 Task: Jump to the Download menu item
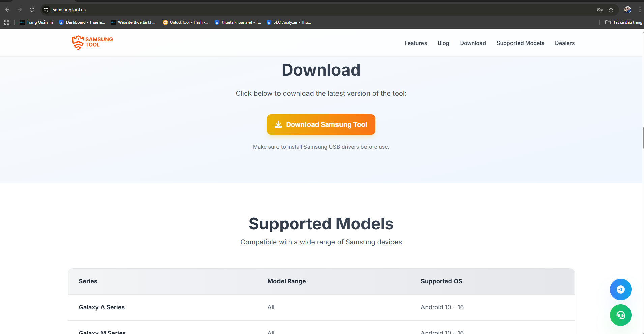[473, 43]
